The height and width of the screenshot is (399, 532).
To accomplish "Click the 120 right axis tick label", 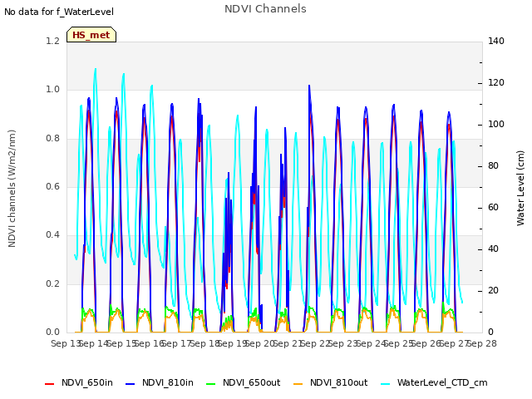I will pyautogui.click(x=496, y=83).
